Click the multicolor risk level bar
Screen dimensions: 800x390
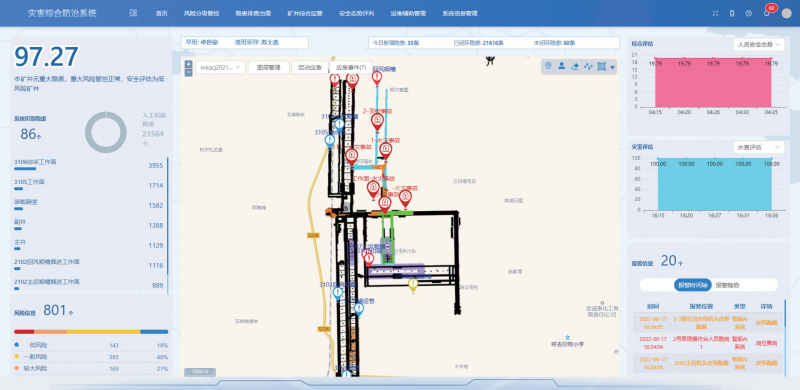[x=91, y=331]
